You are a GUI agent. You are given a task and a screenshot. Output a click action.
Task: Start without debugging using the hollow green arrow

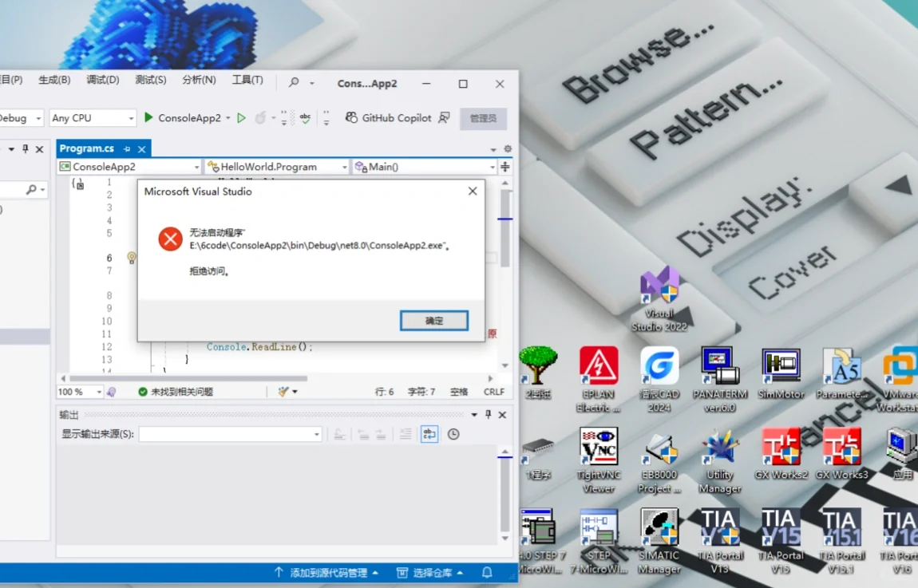pyautogui.click(x=241, y=118)
